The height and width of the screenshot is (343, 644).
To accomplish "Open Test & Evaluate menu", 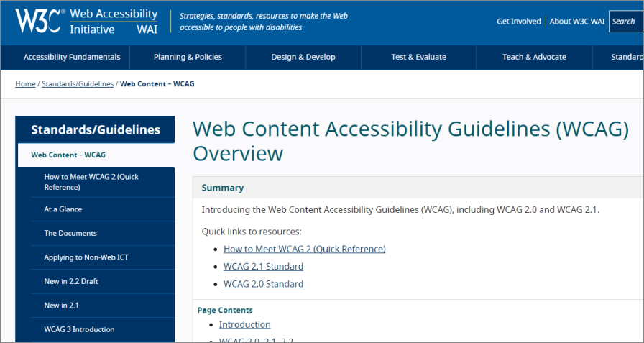I will tap(418, 57).
